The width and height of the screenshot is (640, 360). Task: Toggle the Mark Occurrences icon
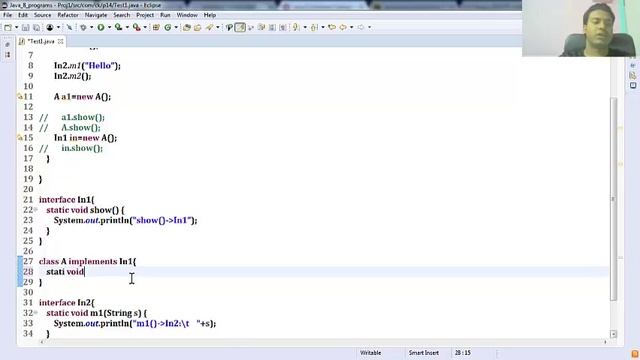point(229,27)
